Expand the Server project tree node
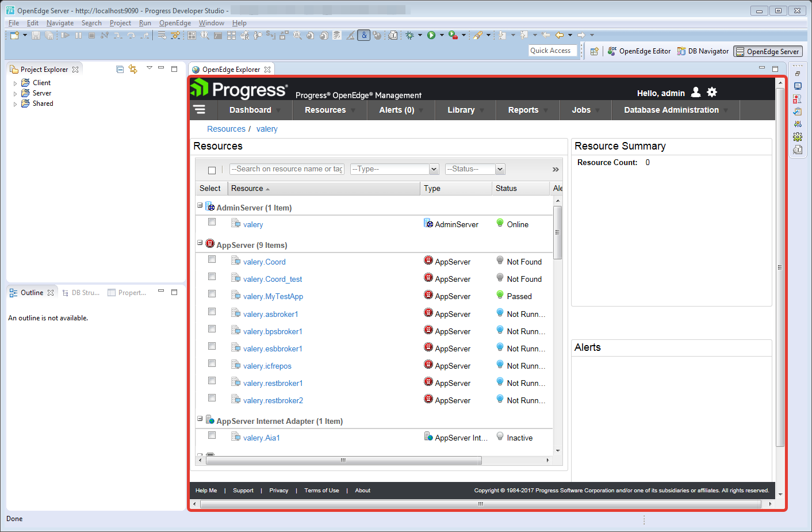Image resolution: width=812 pixels, height=532 pixels. [15, 94]
